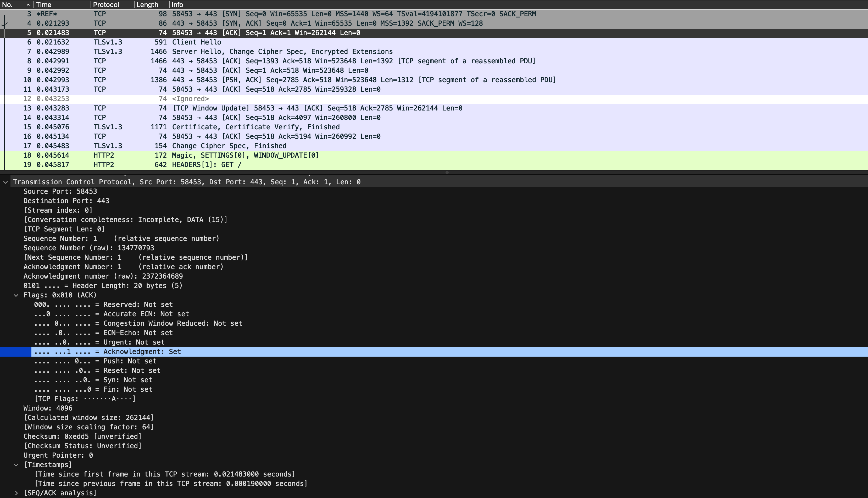The image size is (868, 498).
Task: Select the Stream index: 0 line
Action: [x=58, y=210]
